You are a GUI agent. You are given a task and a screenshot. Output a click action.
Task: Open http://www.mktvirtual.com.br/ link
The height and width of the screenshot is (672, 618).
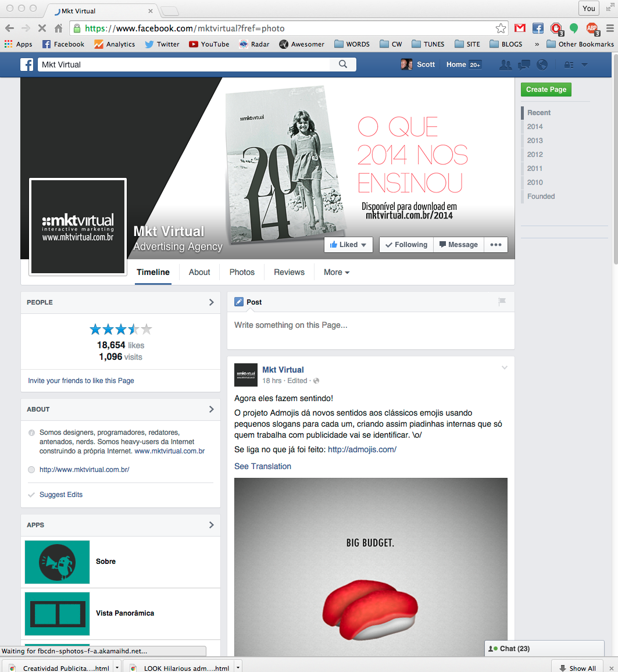click(84, 470)
